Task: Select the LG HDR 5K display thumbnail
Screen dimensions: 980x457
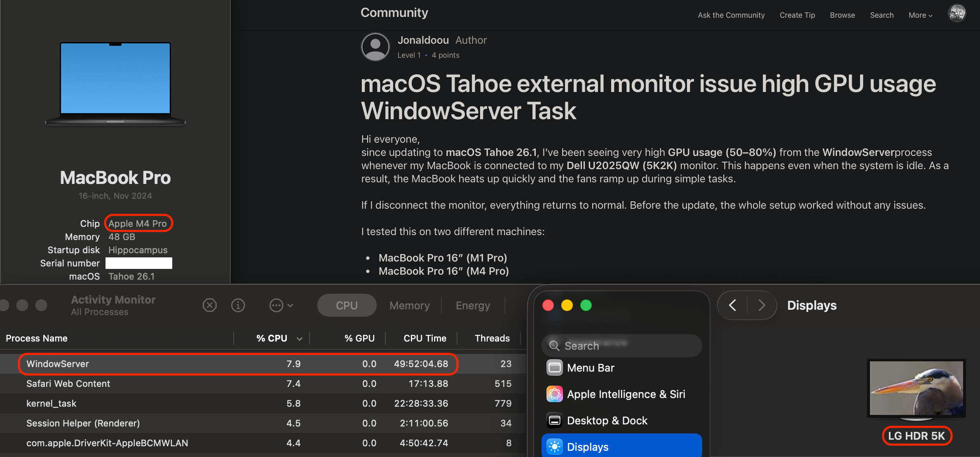Action: (x=916, y=388)
